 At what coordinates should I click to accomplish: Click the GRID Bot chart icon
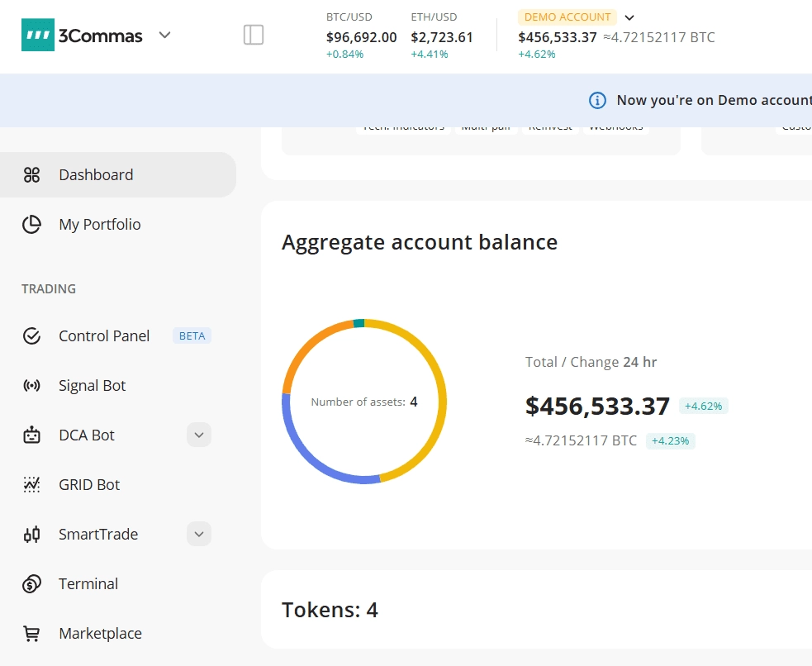31,484
